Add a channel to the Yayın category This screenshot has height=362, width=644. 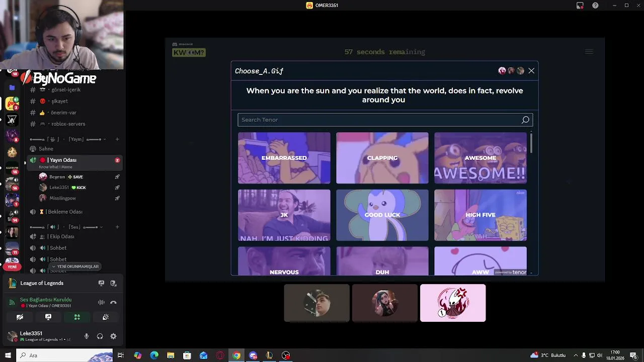(x=117, y=139)
